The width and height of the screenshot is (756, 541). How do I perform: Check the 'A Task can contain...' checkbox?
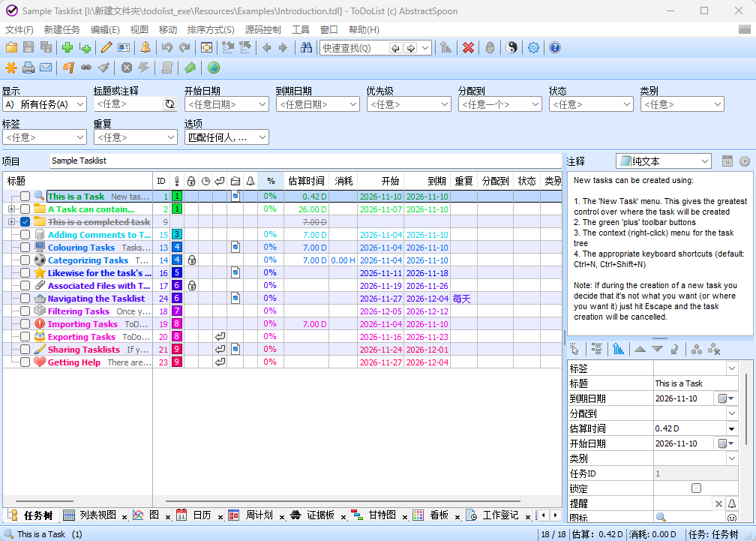point(25,209)
